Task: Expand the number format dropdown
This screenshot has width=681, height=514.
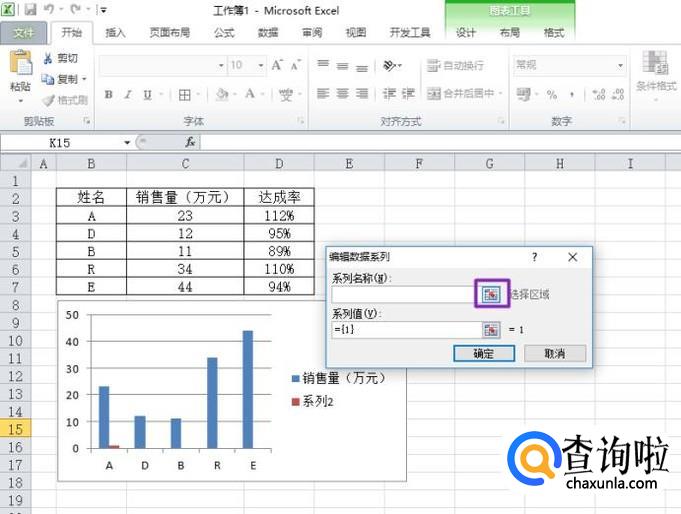Action: (x=620, y=65)
